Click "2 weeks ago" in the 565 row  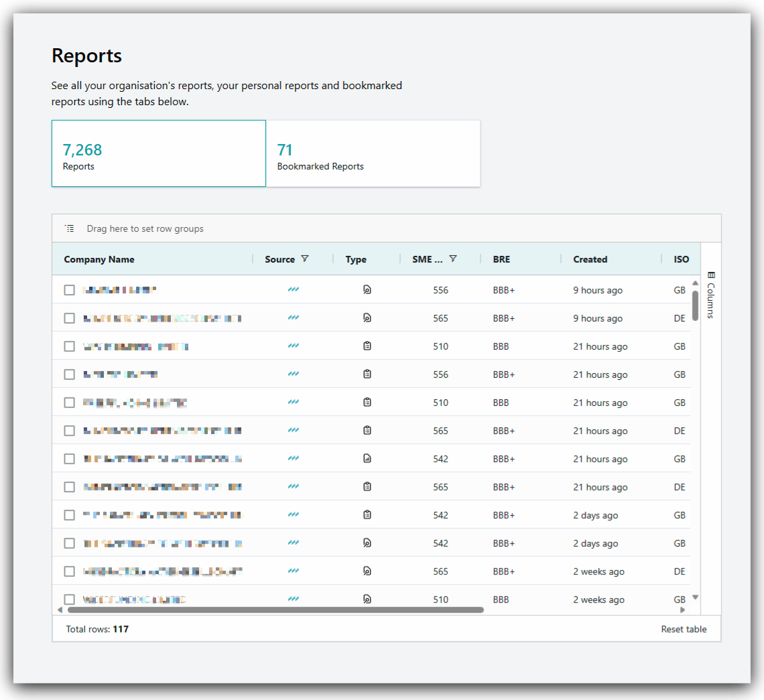pyautogui.click(x=599, y=571)
